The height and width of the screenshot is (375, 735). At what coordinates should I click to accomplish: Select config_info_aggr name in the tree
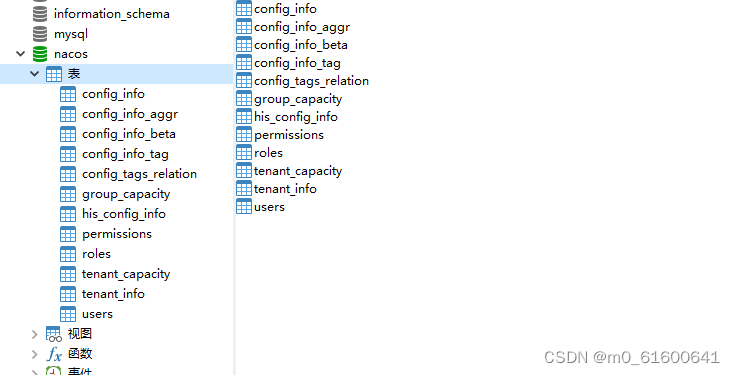pos(130,114)
